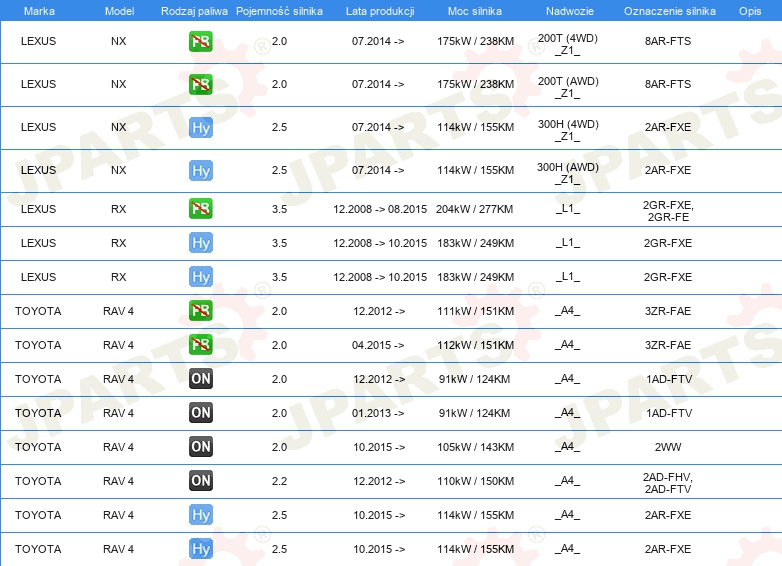Click the petrol icon for the 111kW RAV 4

(x=201, y=311)
